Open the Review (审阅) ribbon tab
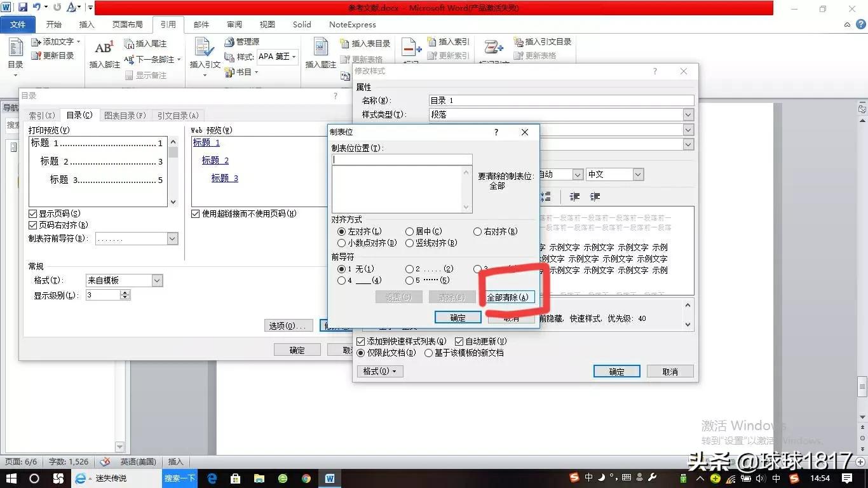The image size is (868, 488). [x=234, y=25]
